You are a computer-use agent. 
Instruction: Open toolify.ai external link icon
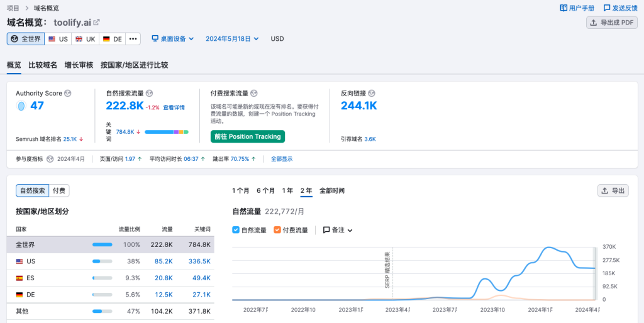[x=96, y=22]
